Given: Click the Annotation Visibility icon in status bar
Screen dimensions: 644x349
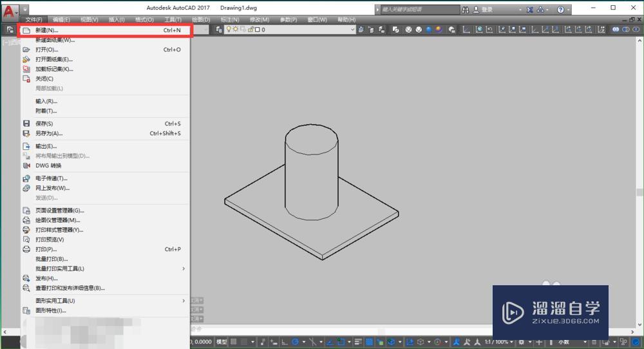Looking at the screenshot, I should 457,342.
